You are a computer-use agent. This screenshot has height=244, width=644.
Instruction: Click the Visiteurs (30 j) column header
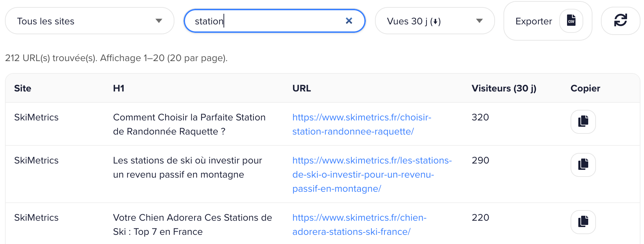click(x=504, y=88)
